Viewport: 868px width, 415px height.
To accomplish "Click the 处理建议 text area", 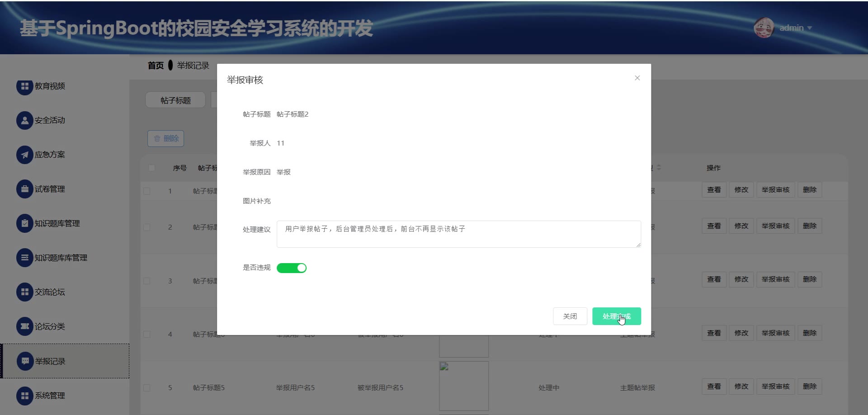I will [459, 234].
